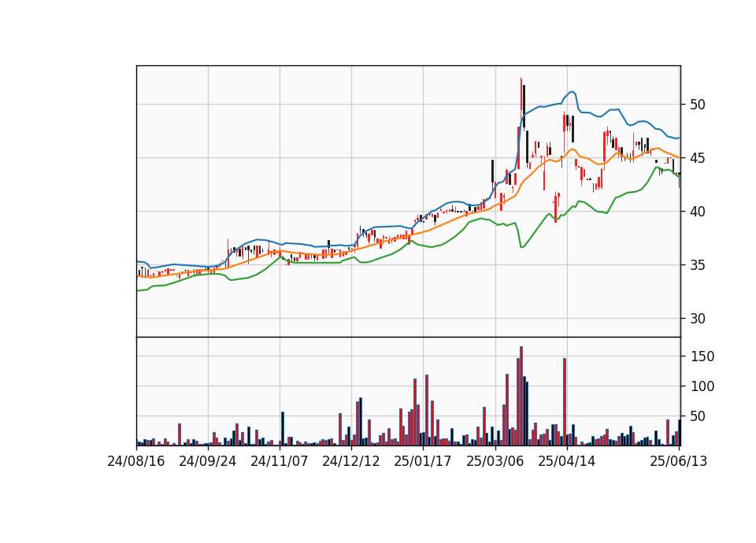
Task: Click the 24/09/24 date label
Action: pyautogui.click(x=208, y=461)
